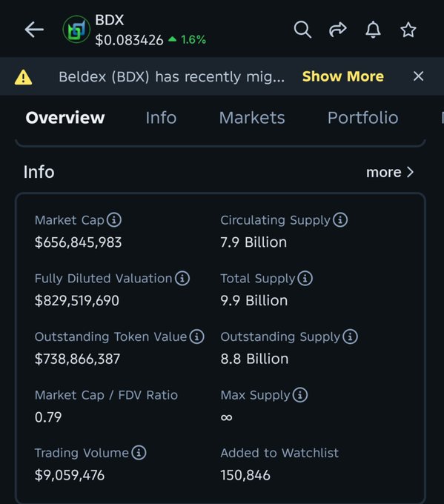Image resolution: width=444 pixels, height=504 pixels.
Task: Open the search magnifier icon
Action: tap(302, 30)
